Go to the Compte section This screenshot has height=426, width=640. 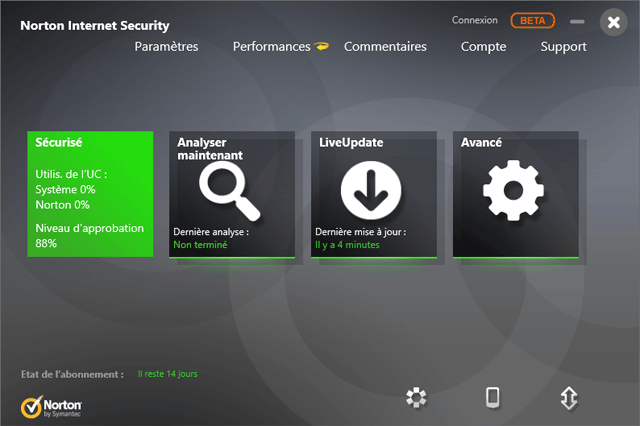(x=483, y=47)
